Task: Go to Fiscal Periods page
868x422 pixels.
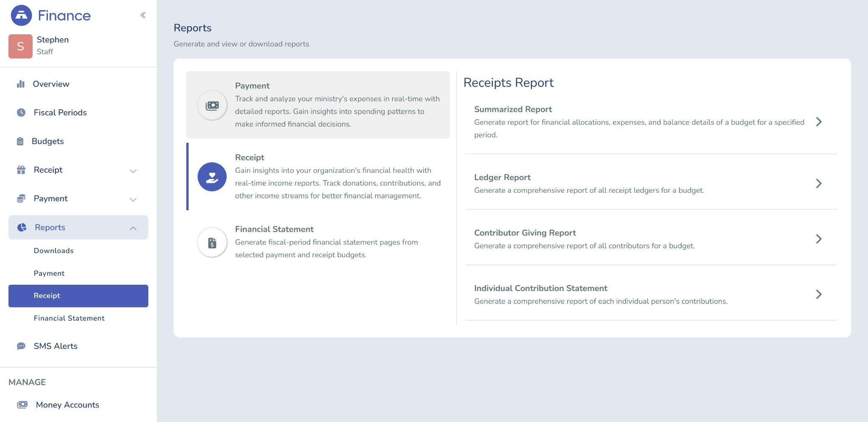Action: [60, 112]
